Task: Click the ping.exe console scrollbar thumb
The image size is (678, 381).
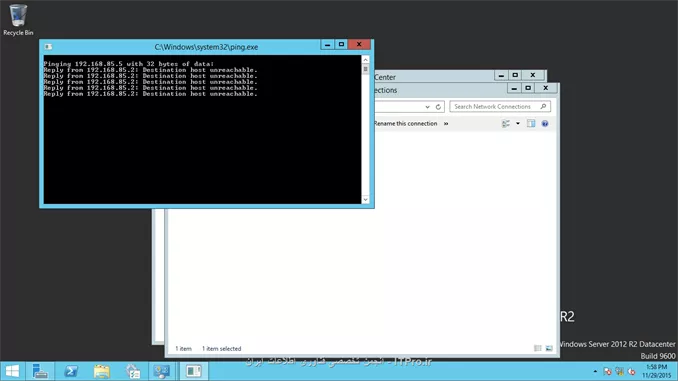Action: [365, 69]
